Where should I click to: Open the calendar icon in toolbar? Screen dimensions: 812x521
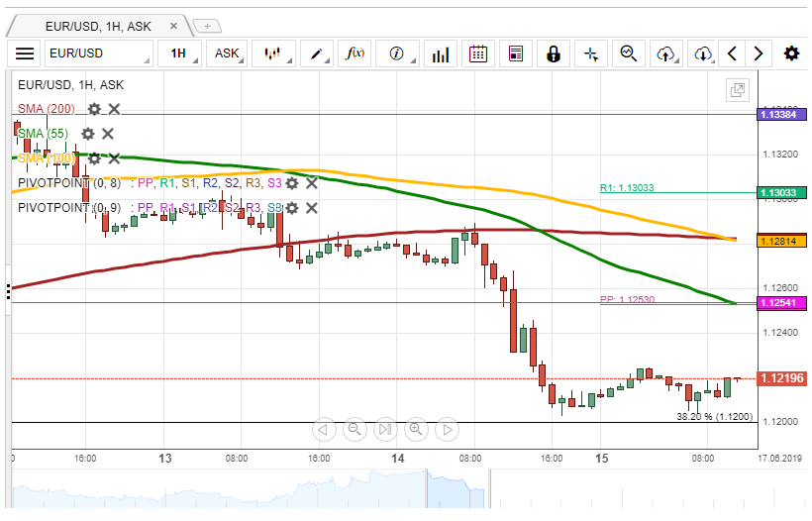pos(478,53)
